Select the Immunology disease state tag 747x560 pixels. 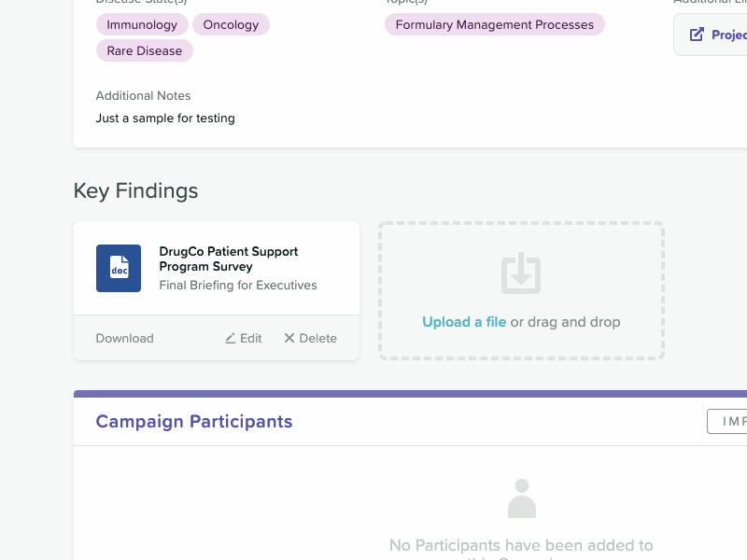pyautogui.click(x=142, y=25)
